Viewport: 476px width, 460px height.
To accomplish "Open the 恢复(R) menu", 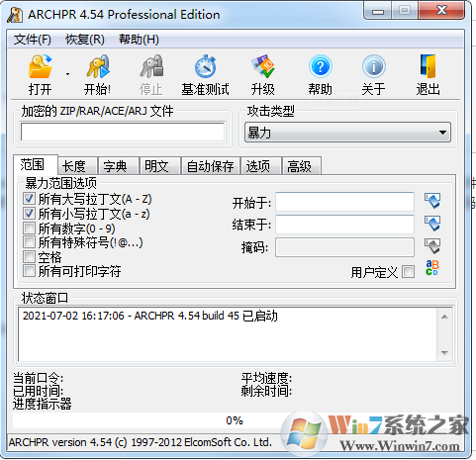I will [85, 40].
